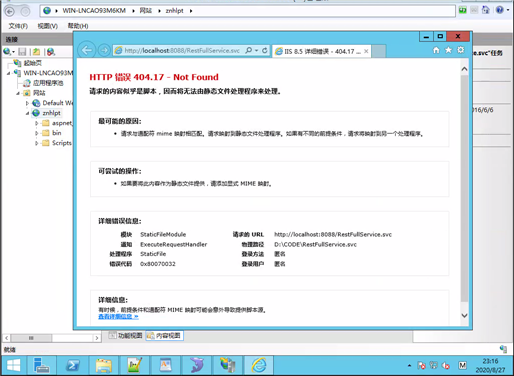Select 应用程序池 in the connections tree
The height and width of the screenshot is (376, 514).
point(48,83)
